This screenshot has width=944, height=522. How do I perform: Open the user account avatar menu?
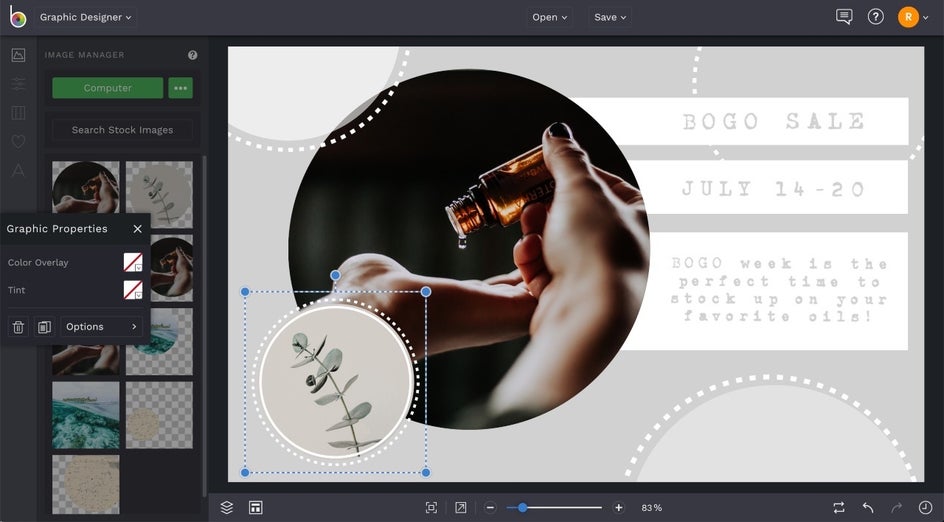coord(913,17)
